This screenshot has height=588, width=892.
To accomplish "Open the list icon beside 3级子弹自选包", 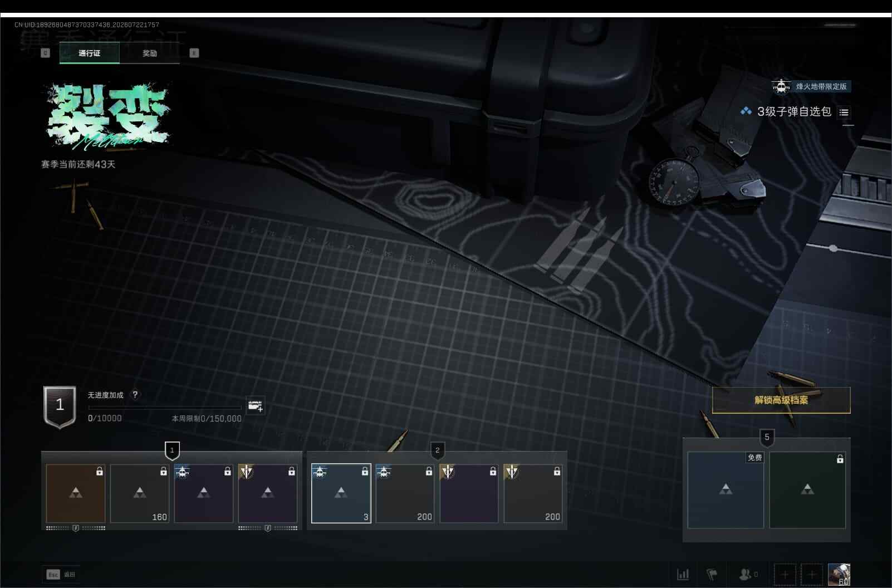I will (x=844, y=112).
